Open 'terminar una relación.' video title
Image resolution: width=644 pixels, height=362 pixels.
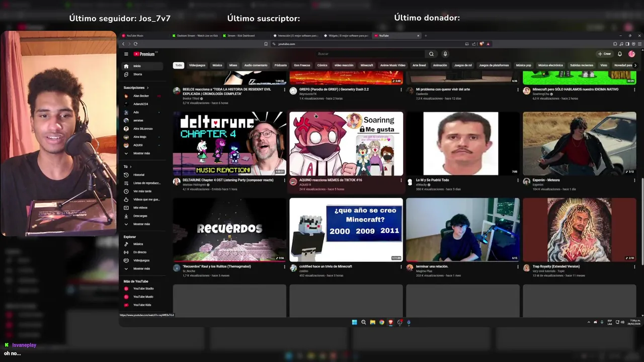[432, 266]
